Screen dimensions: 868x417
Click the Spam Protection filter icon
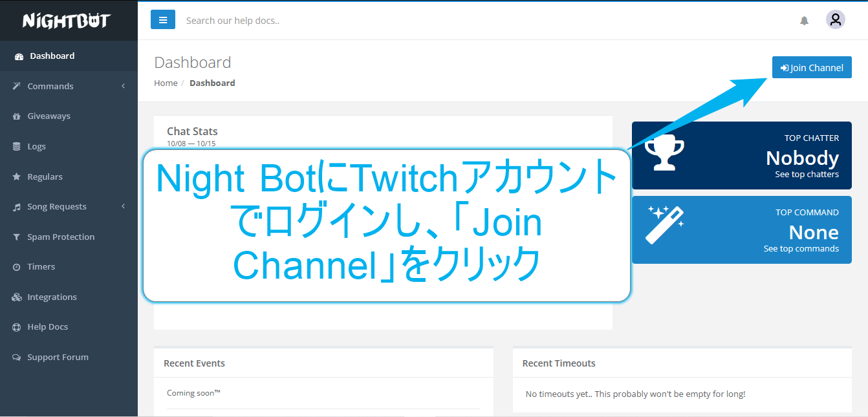pyautogui.click(x=16, y=237)
